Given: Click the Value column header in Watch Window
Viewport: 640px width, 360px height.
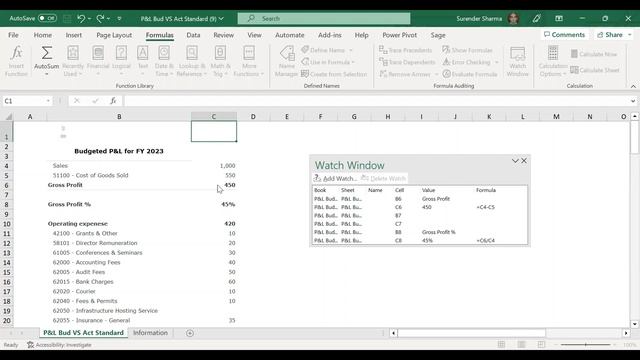Looking at the screenshot, I should tap(429, 190).
